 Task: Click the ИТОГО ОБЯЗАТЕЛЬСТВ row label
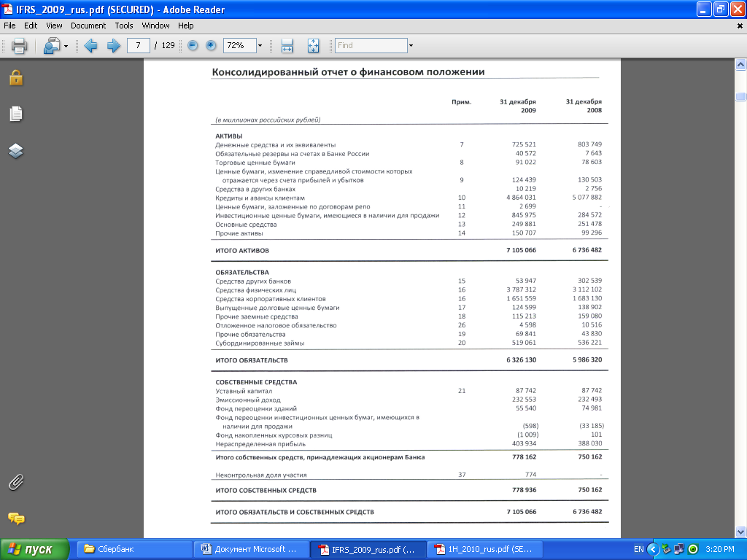(x=252, y=360)
